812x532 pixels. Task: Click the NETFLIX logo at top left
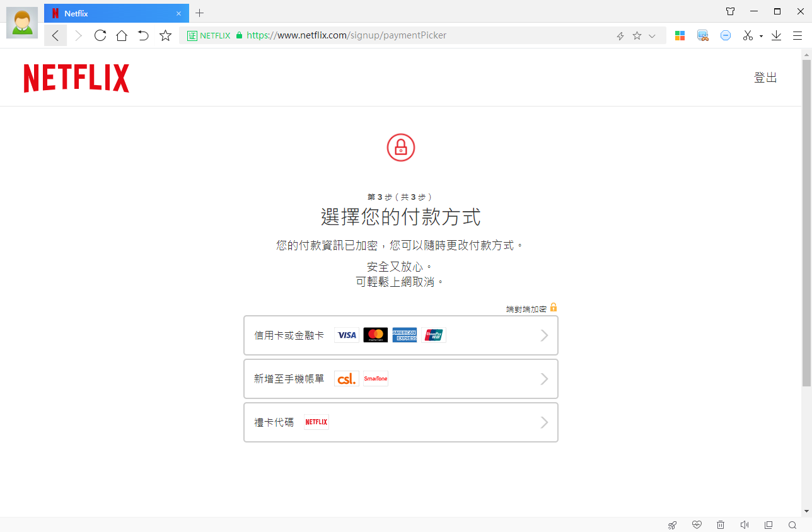click(x=76, y=78)
